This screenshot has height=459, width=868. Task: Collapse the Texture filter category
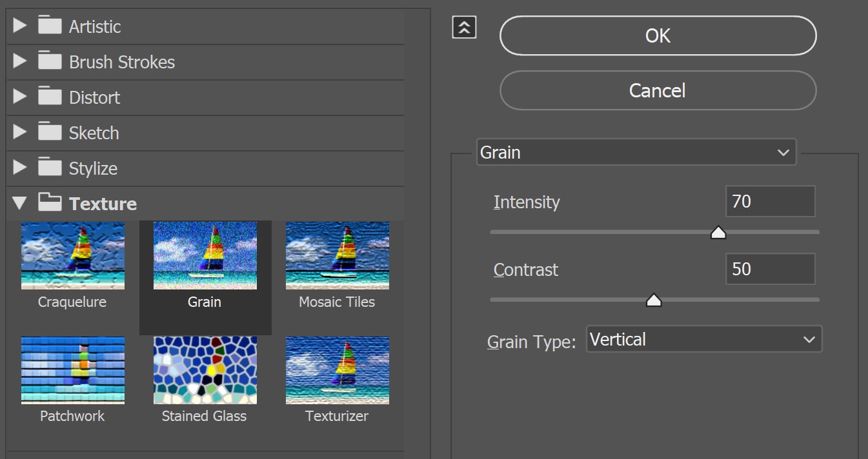[x=19, y=202]
